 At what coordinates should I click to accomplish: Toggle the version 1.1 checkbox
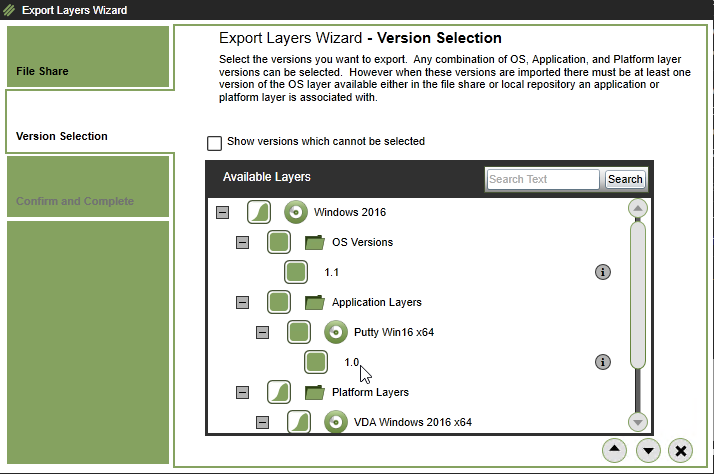point(296,272)
